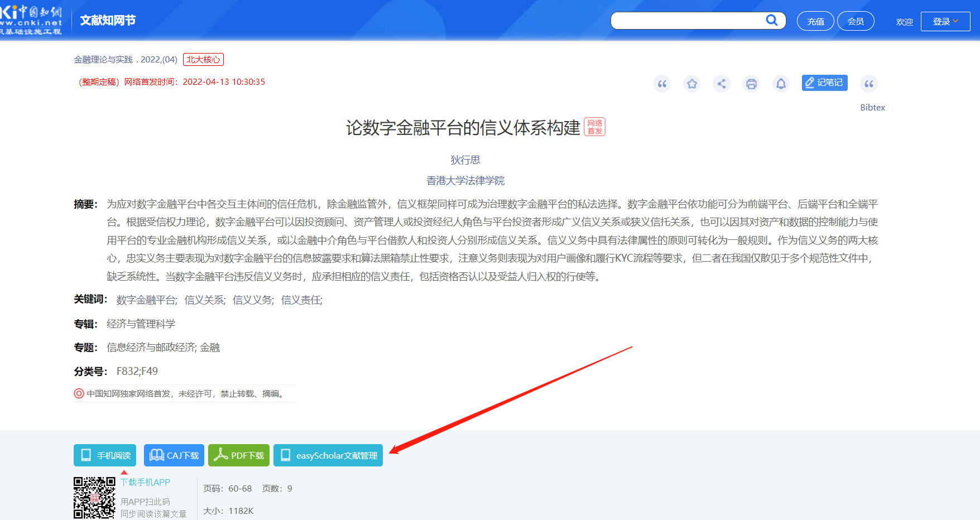Image resolution: width=980 pixels, height=520 pixels.
Task: Click the quote icon above Bibtex
Action: 869,84
